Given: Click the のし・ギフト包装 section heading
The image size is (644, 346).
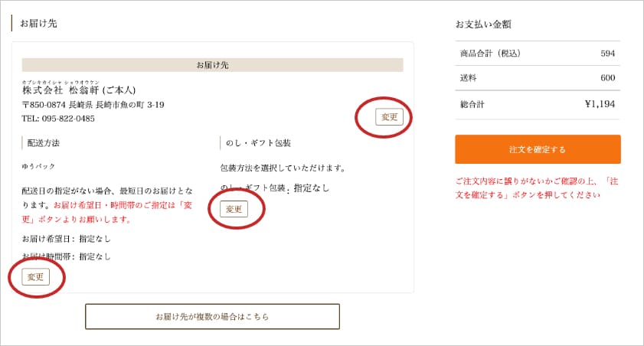Looking at the screenshot, I should coord(258,143).
